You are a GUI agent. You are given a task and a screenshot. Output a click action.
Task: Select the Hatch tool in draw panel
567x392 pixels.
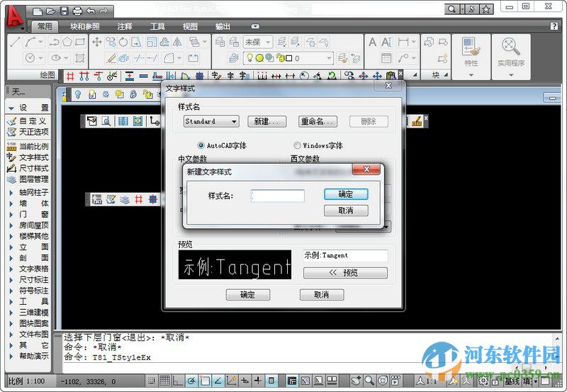79,58
